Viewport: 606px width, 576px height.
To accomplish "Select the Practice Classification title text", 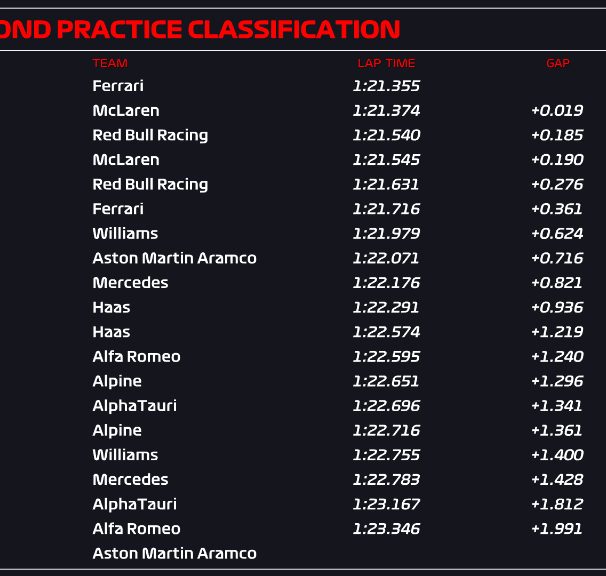I will [200, 29].
